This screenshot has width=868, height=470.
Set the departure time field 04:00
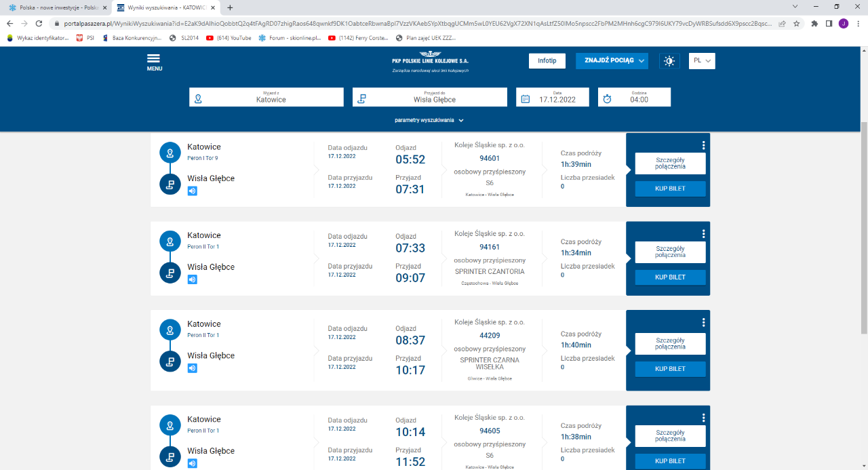(x=634, y=97)
